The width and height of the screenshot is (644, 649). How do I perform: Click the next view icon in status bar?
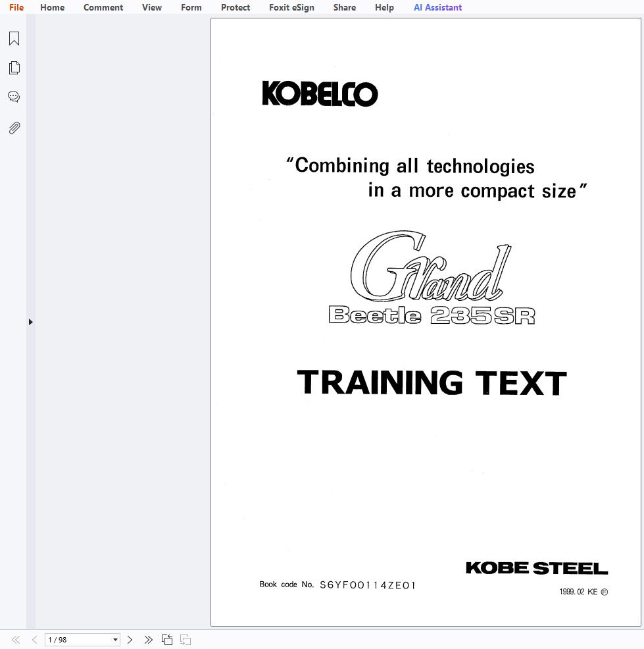(186, 640)
